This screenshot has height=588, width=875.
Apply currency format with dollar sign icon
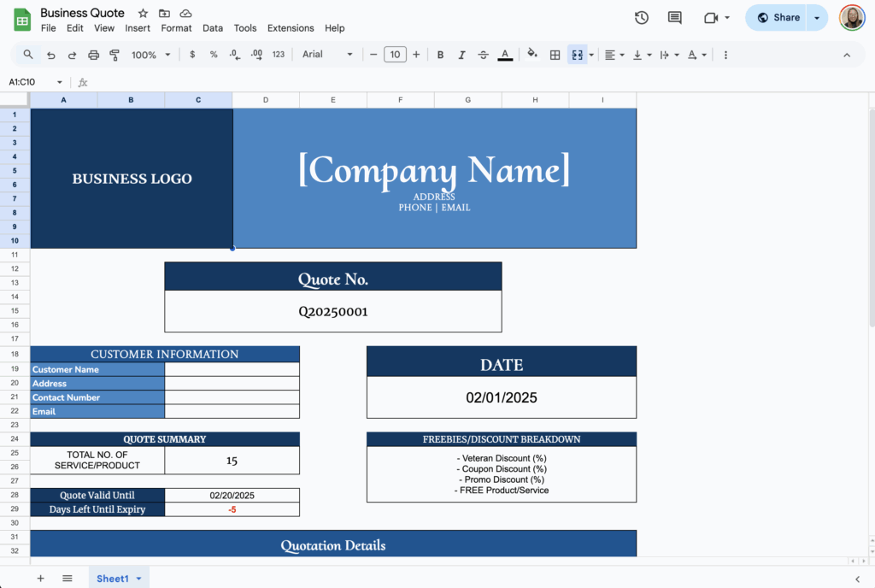192,54
